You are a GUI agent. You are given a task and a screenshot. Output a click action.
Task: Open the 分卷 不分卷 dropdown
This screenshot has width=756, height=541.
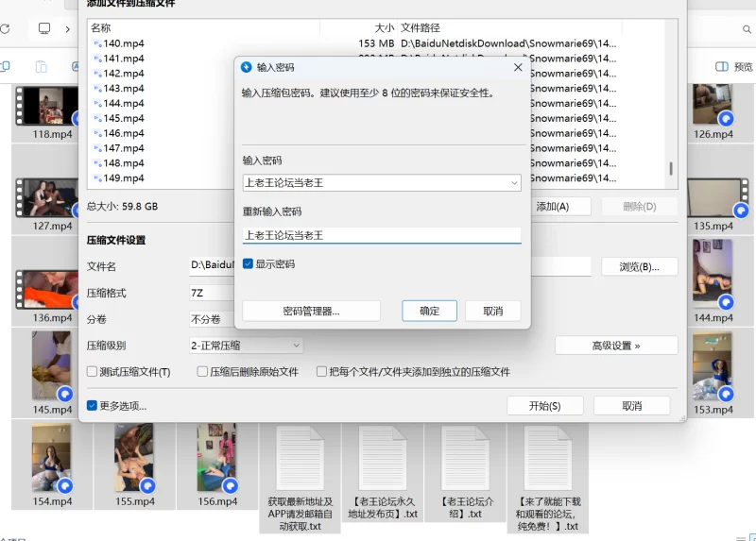(x=212, y=319)
